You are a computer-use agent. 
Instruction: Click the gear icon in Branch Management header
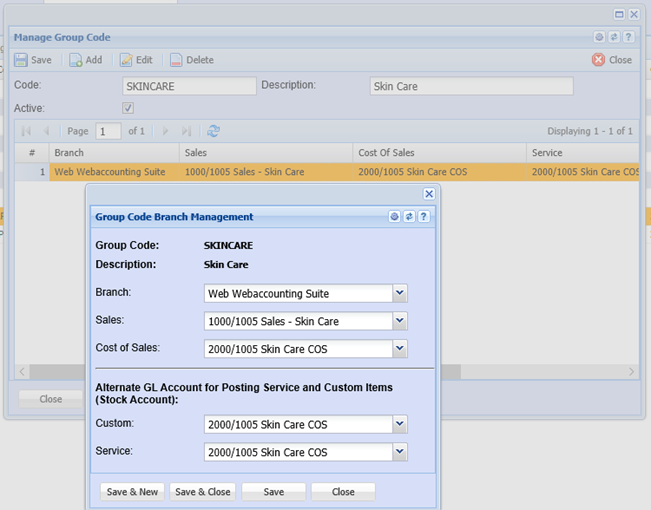[395, 216]
